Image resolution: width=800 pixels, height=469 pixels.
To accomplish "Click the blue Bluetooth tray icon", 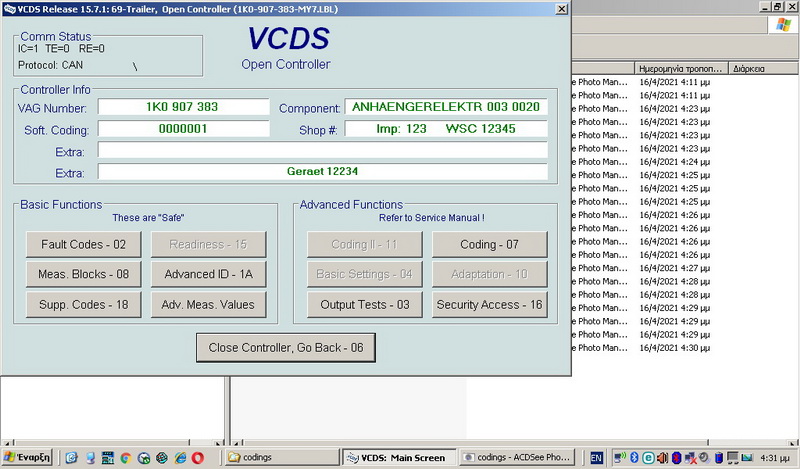I will [634, 457].
